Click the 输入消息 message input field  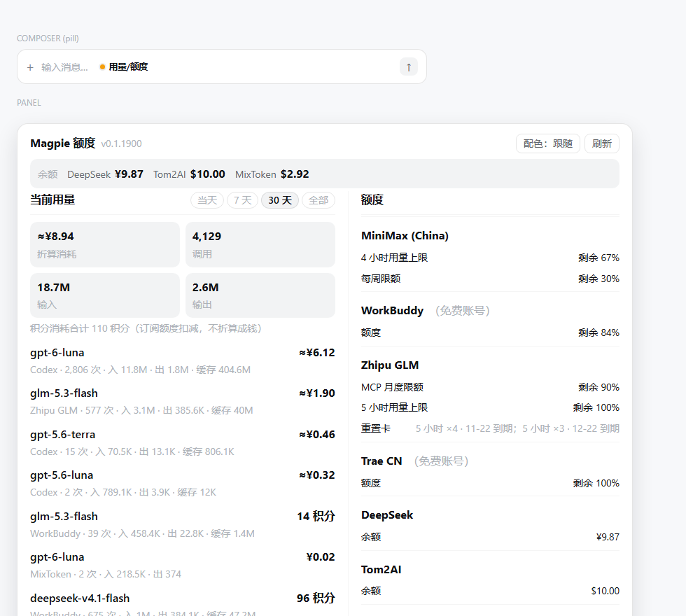[x=64, y=67]
